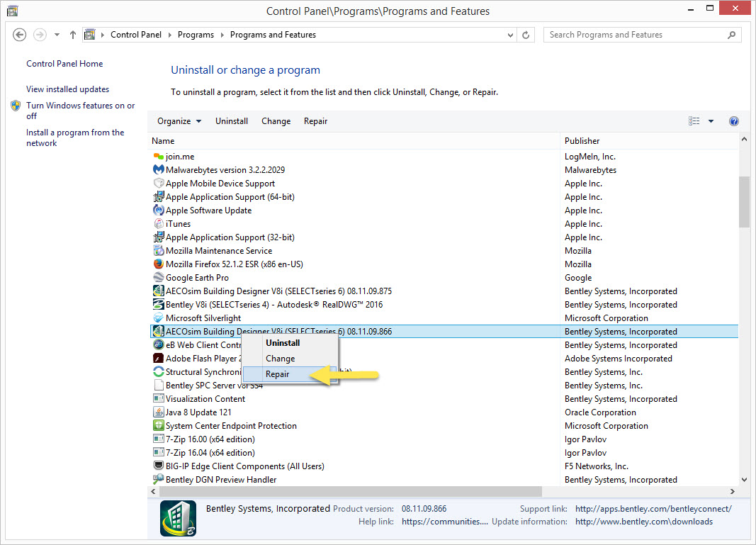Click the Malwarebytes program icon

[x=158, y=170]
